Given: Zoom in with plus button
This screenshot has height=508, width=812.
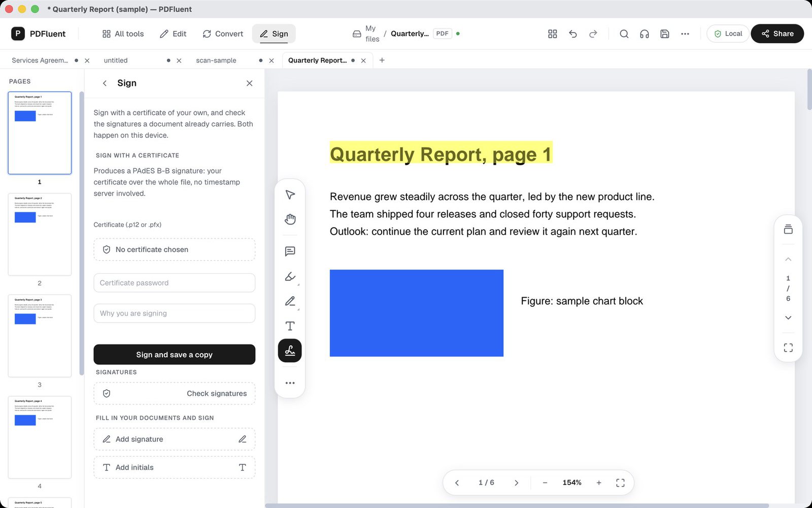Looking at the screenshot, I should pyautogui.click(x=599, y=483).
